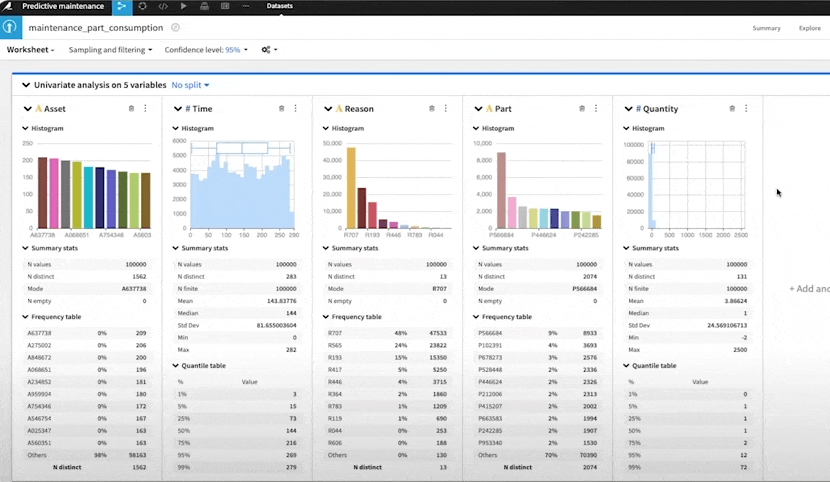Click the code notebooks icon in top bar
Screen dimensions: 830x482
pyautogui.click(x=163, y=6)
